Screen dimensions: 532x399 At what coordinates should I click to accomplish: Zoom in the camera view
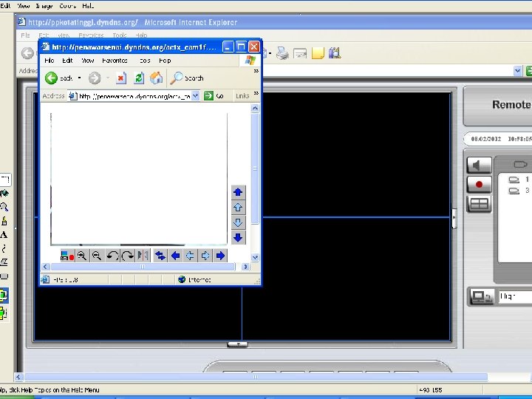coord(82,256)
